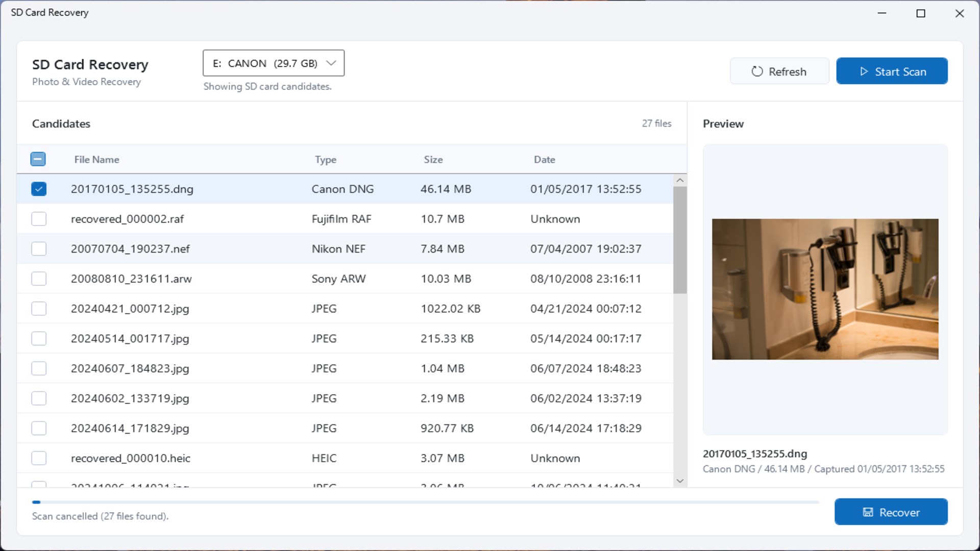The height and width of the screenshot is (551, 980).
Task: Check the 20240421_000712.jpg checkbox
Action: 39,309
